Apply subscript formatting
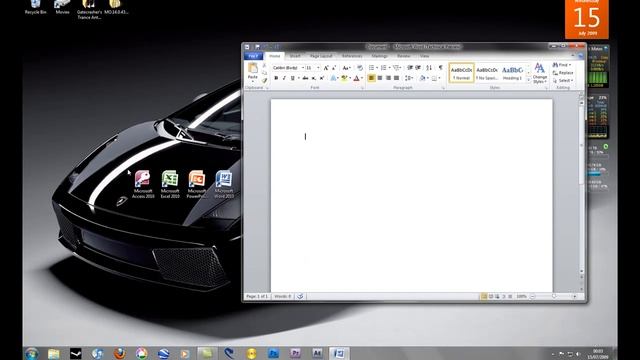Image resolution: width=640 pixels, height=360 pixels. coord(313,78)
